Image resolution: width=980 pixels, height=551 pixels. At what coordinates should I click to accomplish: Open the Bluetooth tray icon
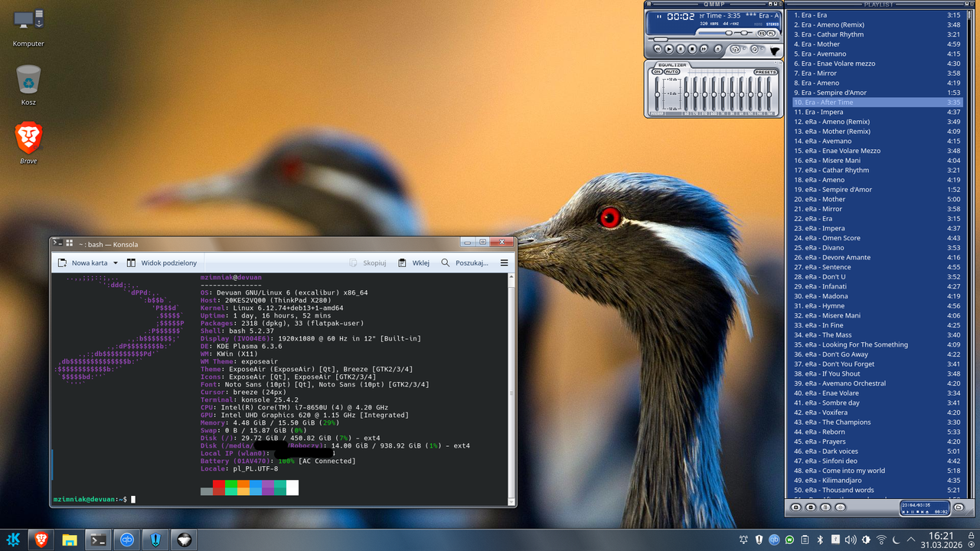click(819, 540)
